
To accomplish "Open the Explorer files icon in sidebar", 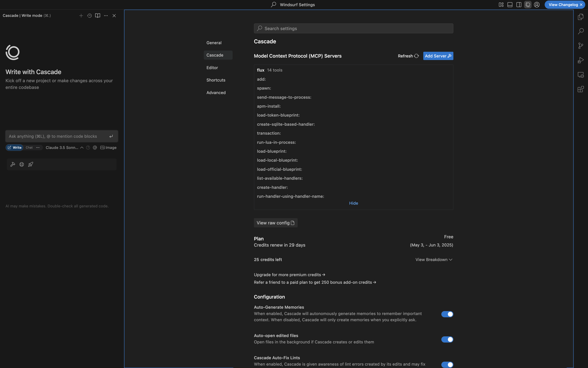I will tap(580, 17).
